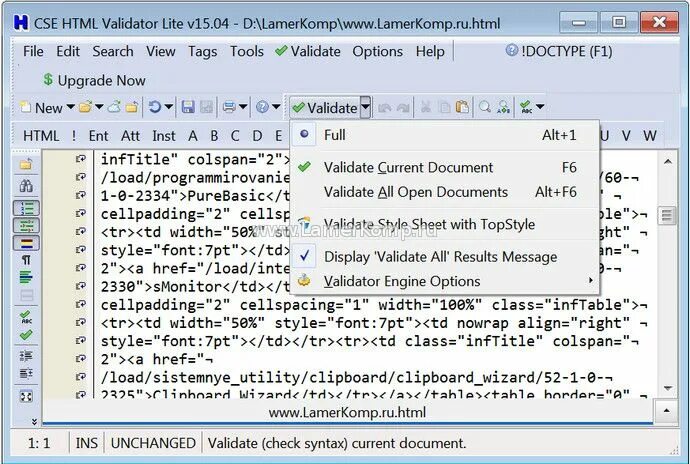Toggle paragraph marks pilcrow button
The width and height of the screenshot is (690, 464).
point(26,260)
